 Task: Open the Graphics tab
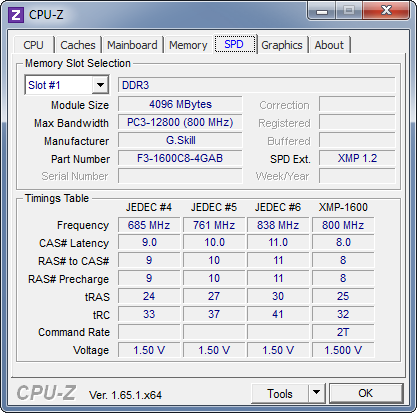click(x=282, y=45)
